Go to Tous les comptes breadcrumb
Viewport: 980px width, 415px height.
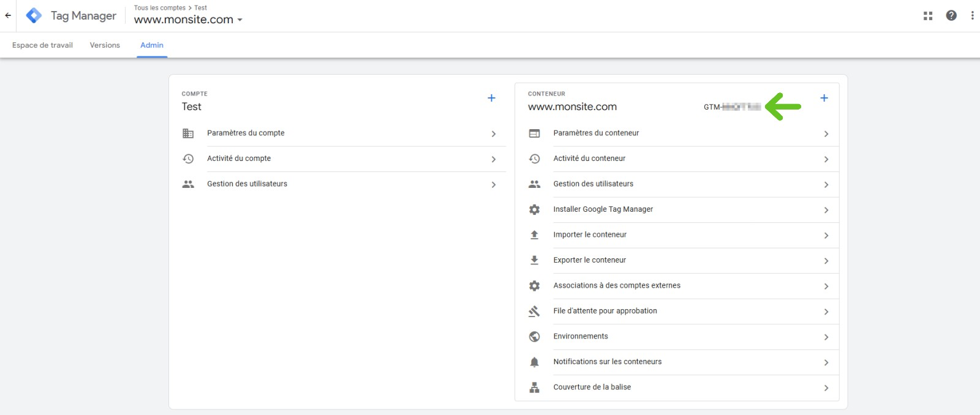159,8
